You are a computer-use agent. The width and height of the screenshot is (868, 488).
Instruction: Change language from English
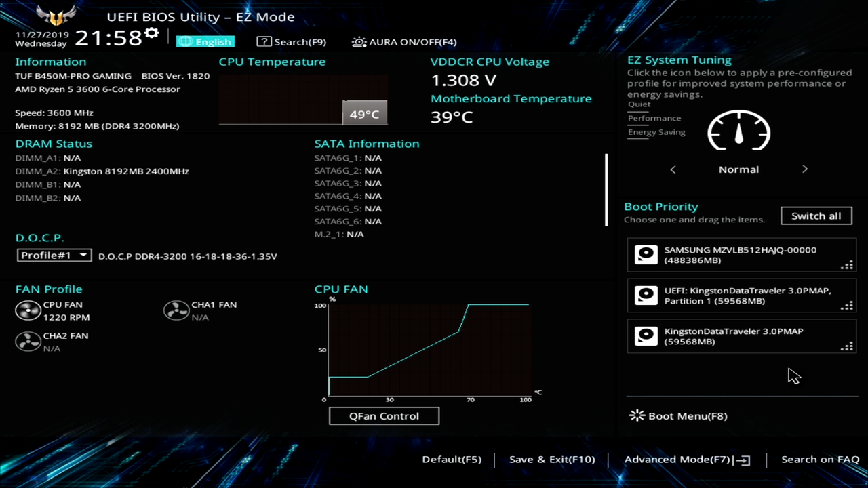coord(205,41)
